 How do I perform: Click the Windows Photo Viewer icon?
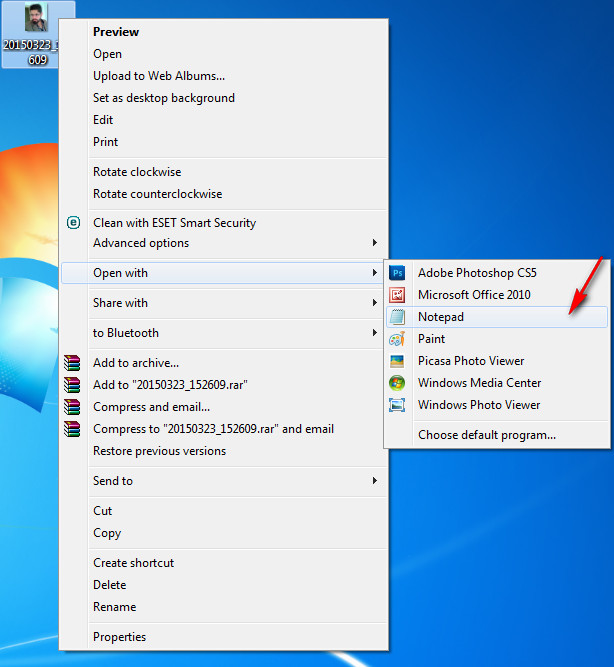click(x=397, y=405)
